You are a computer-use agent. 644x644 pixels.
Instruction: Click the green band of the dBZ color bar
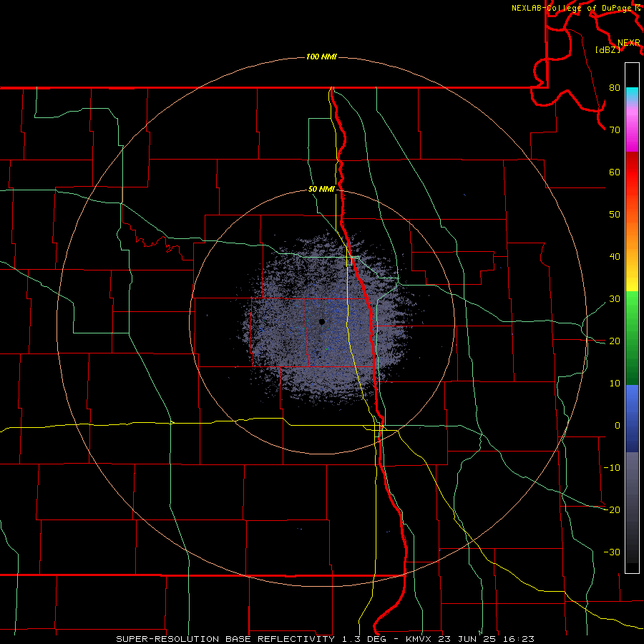point(632,338)
